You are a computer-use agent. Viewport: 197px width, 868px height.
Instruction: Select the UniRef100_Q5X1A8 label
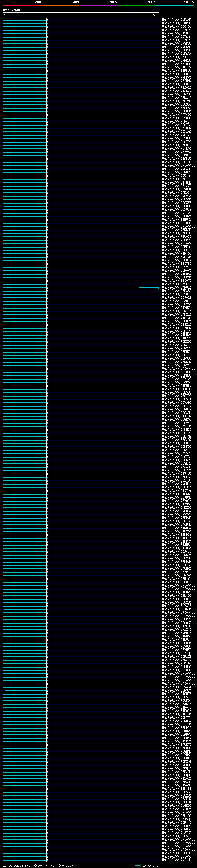pyautogui.click(x=177, y=132)
